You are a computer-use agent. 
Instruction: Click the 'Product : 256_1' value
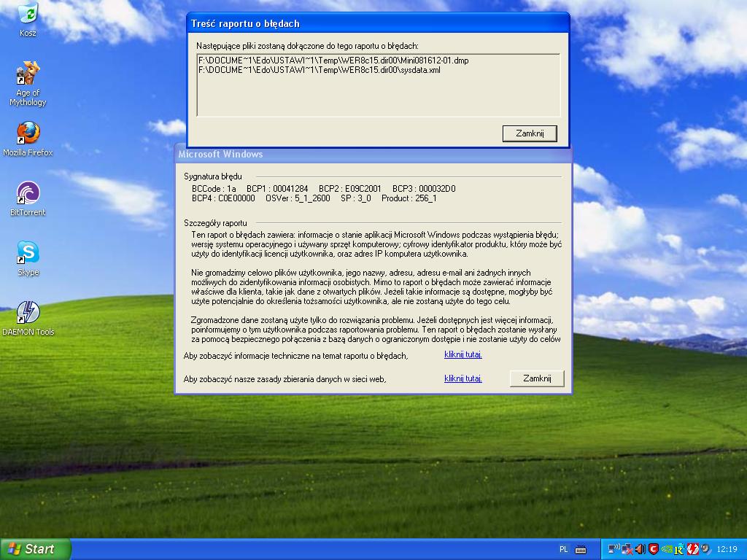coord(409,198)
